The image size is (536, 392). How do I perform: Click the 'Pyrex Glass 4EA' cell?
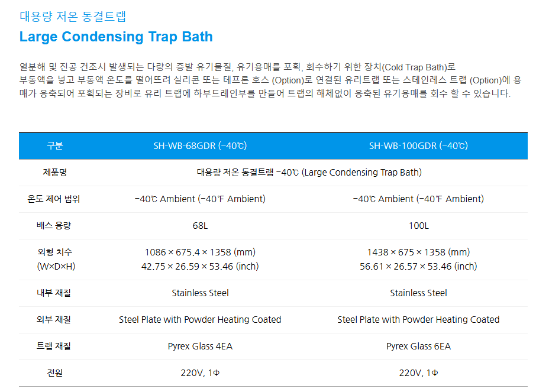point(200,346)
